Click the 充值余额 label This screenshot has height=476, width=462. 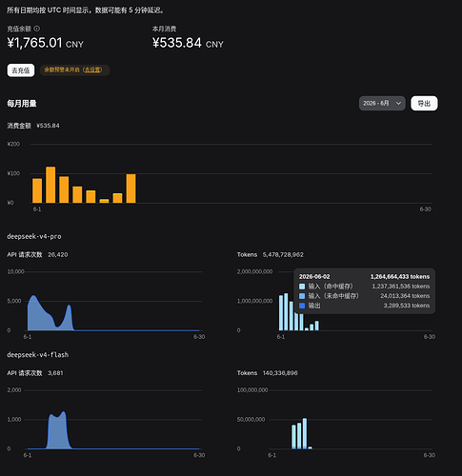pos(19,29)
